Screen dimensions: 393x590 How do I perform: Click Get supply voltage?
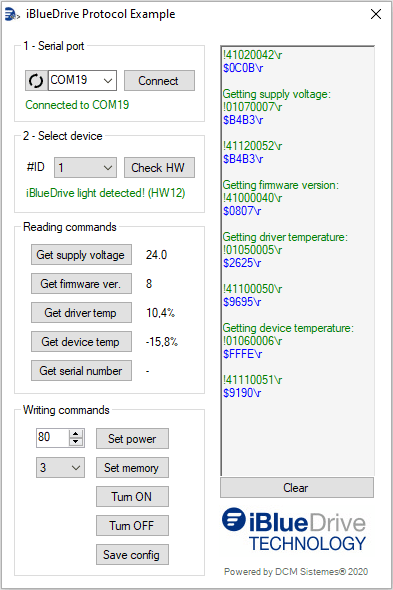(81, 255)
